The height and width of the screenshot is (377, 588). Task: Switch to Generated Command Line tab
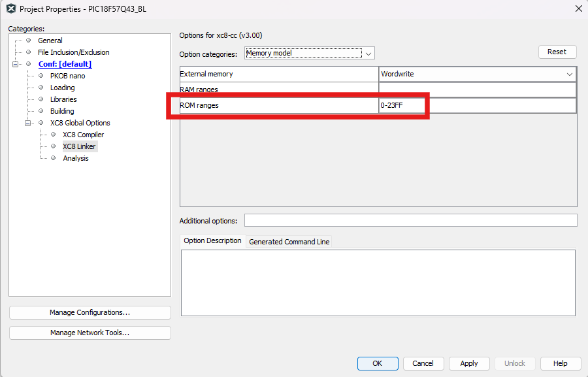tap(289, 242)
